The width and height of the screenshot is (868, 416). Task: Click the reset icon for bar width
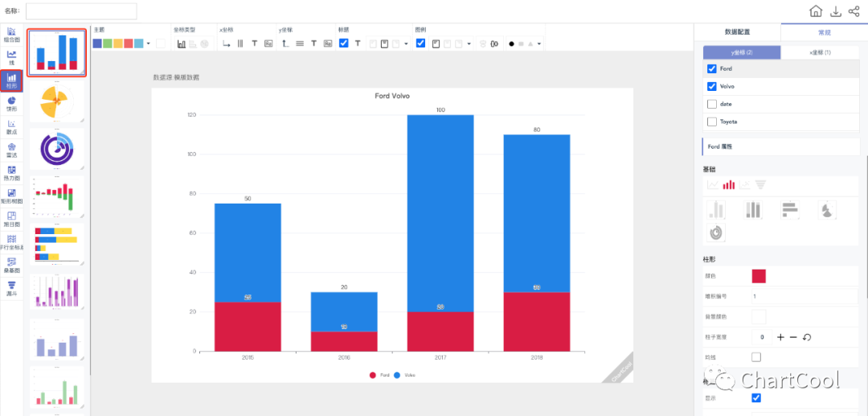[806, 337]
